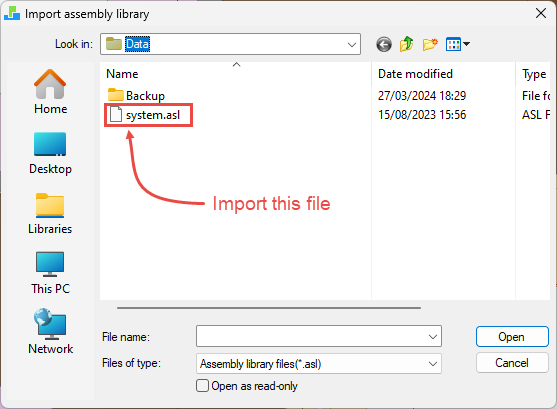Viewport: 557px width, 409px height.
Task: Click the Cancel button
Action: (512, 363)
